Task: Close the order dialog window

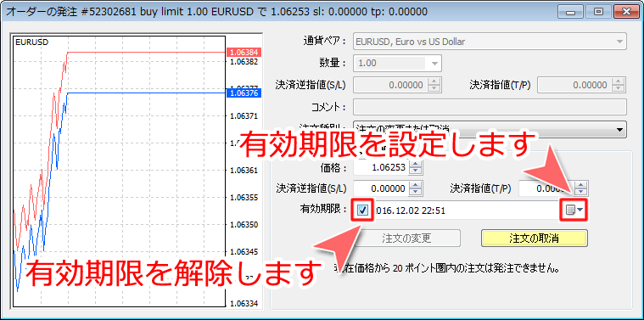Action: click(625, 12)
